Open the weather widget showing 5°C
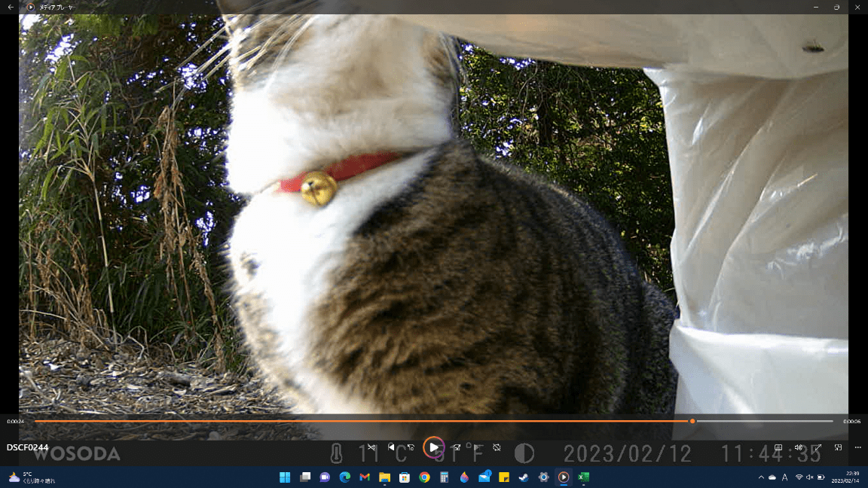This screenshot has width=868, height=488. click(x=32, y=477)
